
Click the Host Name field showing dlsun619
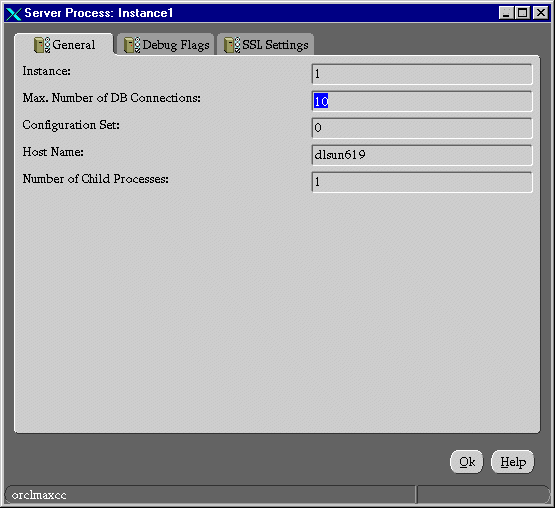tap(422, 155)
